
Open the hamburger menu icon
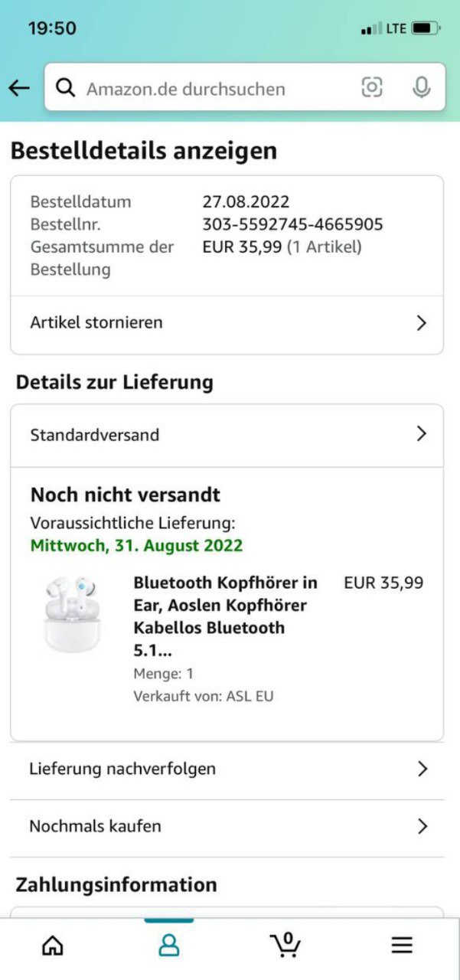click(402, 946)
